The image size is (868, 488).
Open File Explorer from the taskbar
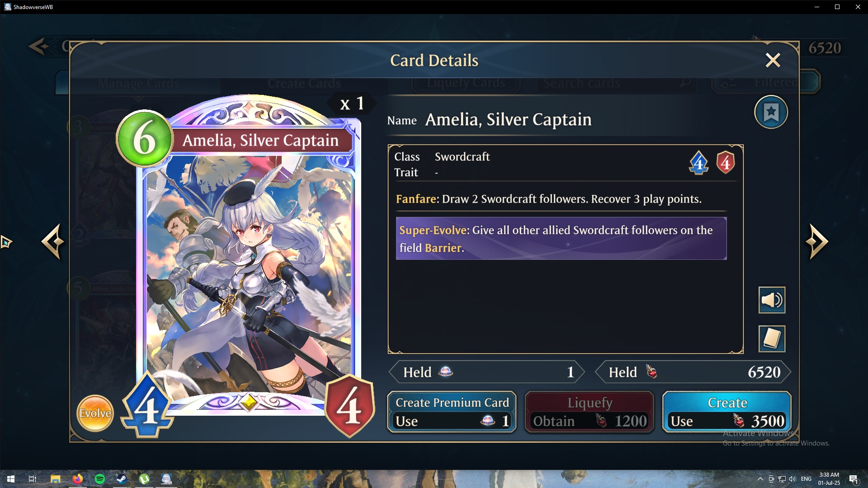pyautogui.click(x=55, y=479)
